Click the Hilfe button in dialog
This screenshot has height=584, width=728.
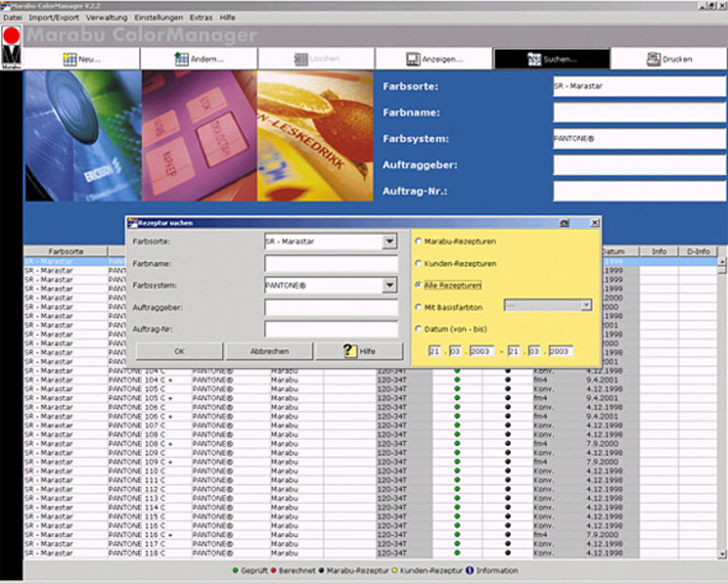[x=359, y=351]
